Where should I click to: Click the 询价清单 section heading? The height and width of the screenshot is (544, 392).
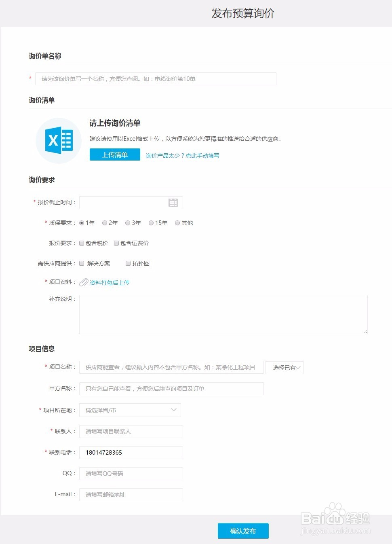(x=42, y=100)
